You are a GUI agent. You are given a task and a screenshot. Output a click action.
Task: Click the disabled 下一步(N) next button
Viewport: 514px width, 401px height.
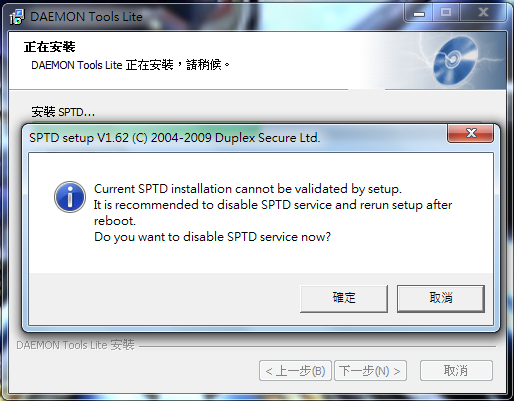pyautogui.click(x=370, y=370)
